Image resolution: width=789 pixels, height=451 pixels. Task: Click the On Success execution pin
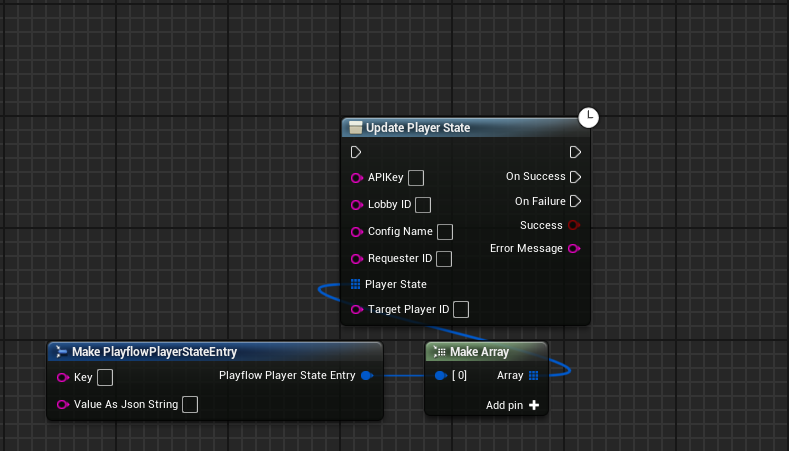point(575,177)
